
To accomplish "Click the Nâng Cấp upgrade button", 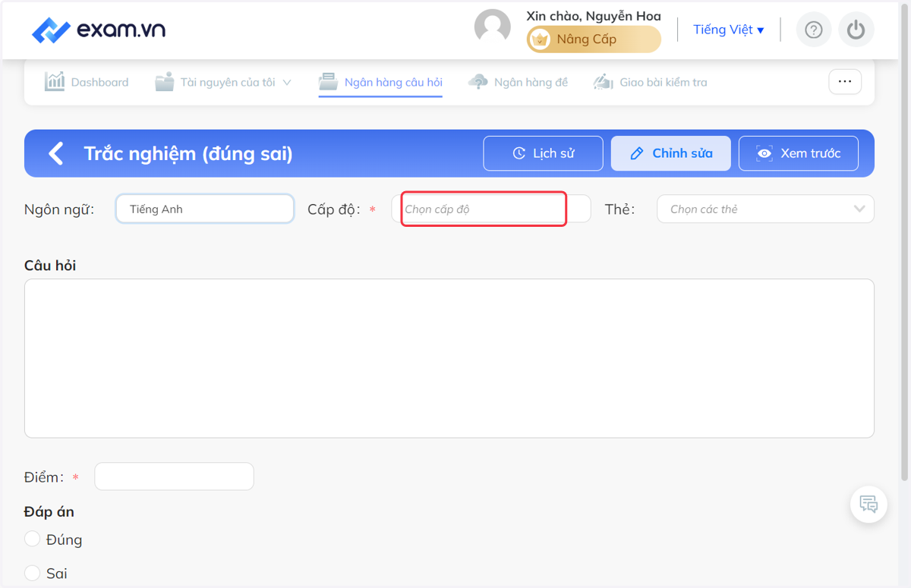I will click(594, 39).
